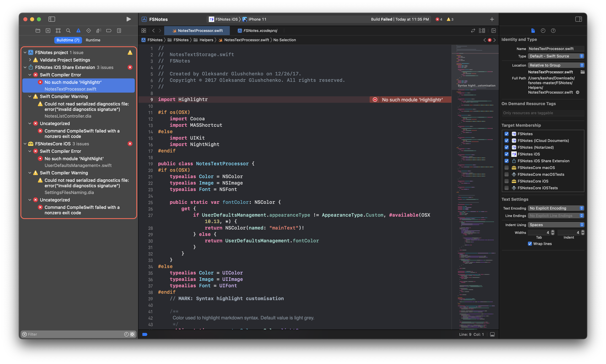This screenshot has height=364, width=606.
Task: Toggle the debug area icon in status bar
Action: click(492, 334)
